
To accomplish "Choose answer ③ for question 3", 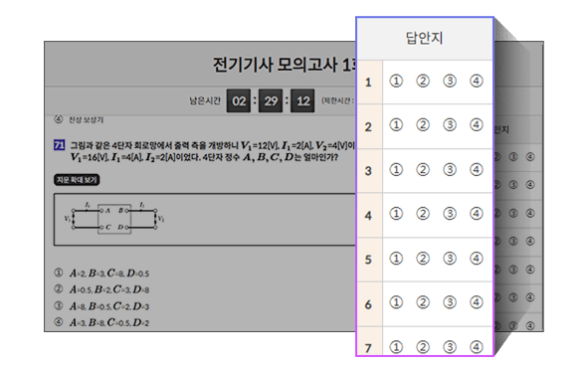I will click(450, 170).
